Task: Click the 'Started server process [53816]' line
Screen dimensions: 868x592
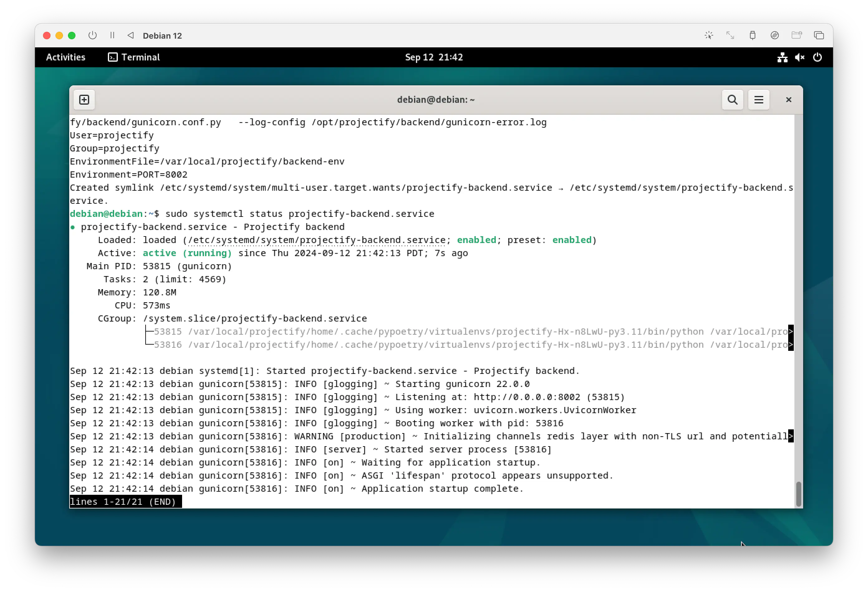Action: 311,449
